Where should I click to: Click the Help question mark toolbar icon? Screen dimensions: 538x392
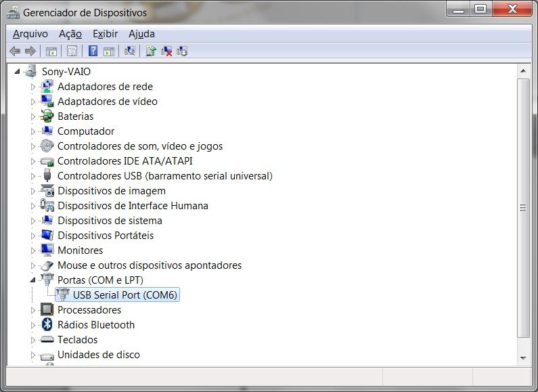point(93,51)
